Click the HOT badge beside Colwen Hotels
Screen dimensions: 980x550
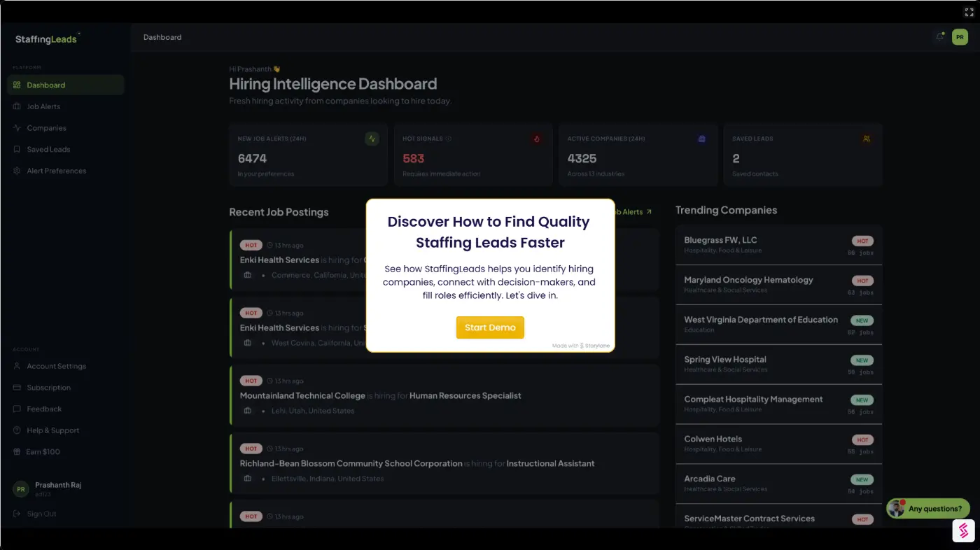click(x=862, y=440)
